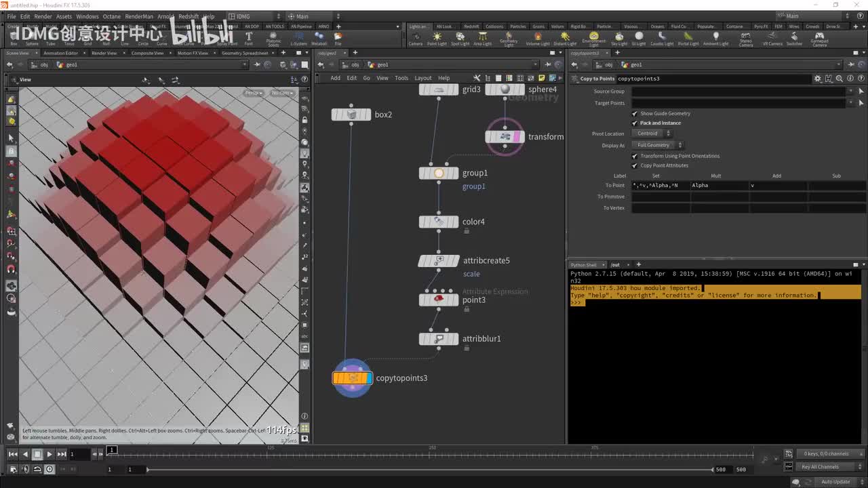Stop timeline playback
The height and width of the screenshot is (488, 868).
[x=37, y=454]
